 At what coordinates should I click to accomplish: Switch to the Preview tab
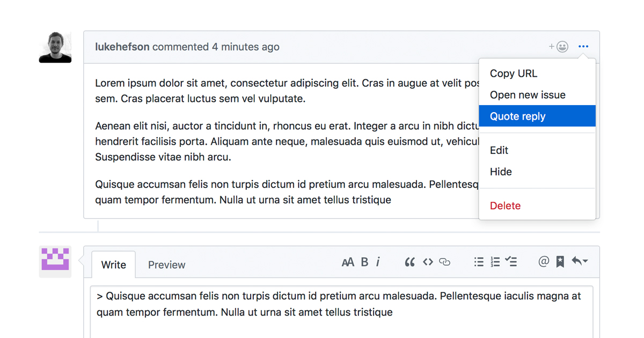point(166,264)
